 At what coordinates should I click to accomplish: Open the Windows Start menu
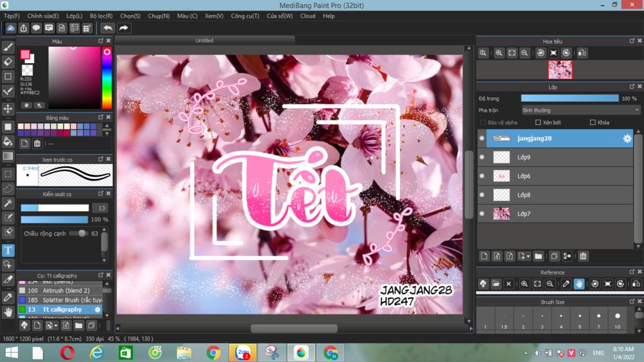pyautogui.click(x=11, y=353)
